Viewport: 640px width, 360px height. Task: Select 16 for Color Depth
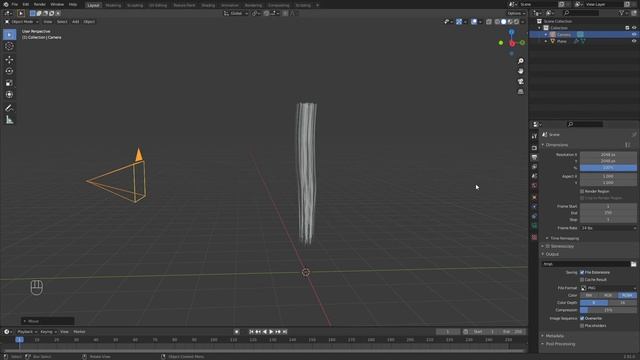[x=622, y=303]
